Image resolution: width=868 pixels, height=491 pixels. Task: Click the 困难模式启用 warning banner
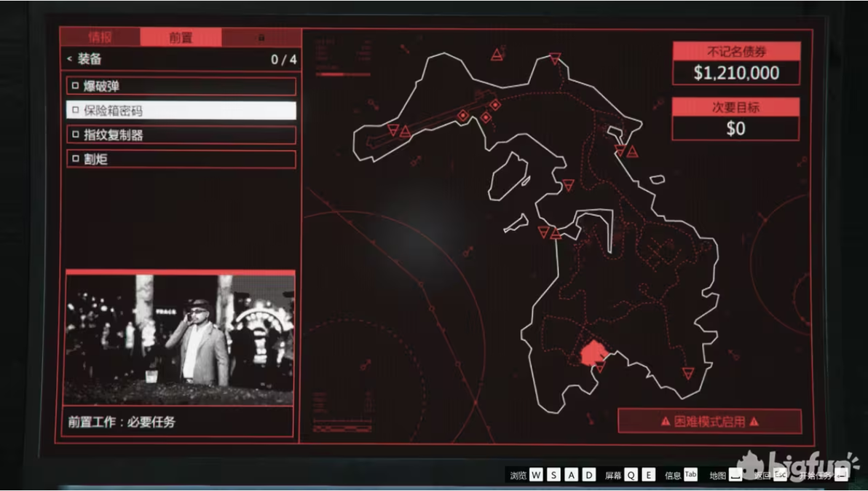coord(710,421)
